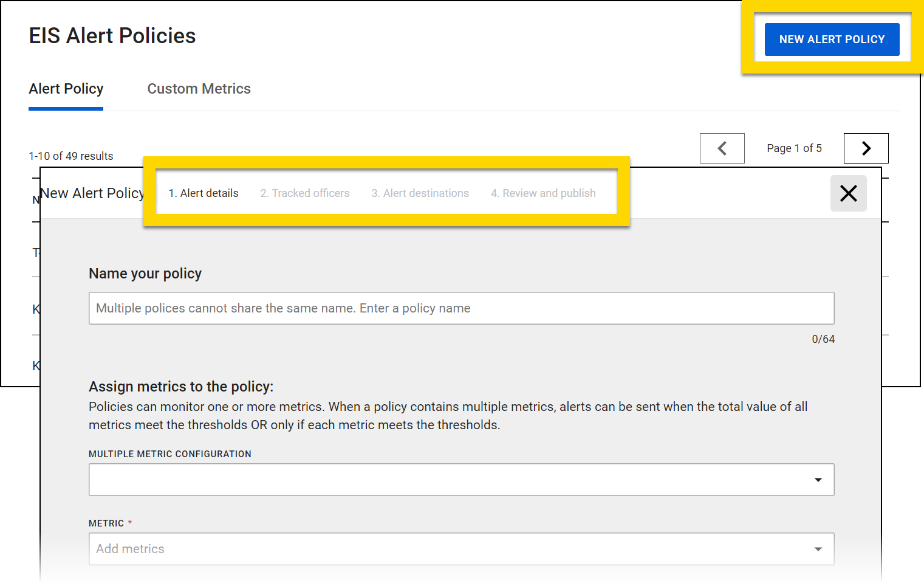
Task: Switch to the Custom Metrics tab
Action: coord(199,89)
